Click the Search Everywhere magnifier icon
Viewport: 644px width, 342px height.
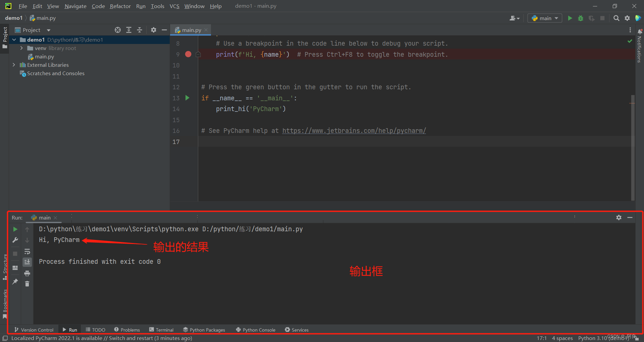point(616,18)
